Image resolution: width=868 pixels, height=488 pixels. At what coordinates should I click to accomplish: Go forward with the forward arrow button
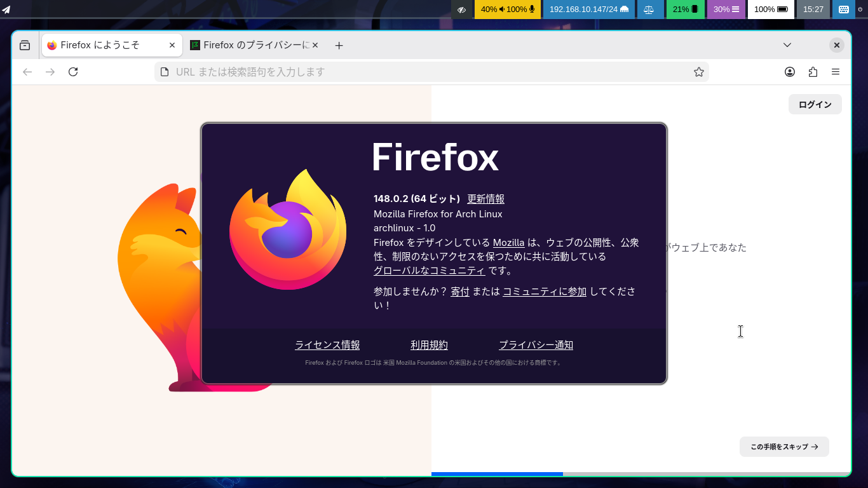pyautogui.click(x=50, y=72)
